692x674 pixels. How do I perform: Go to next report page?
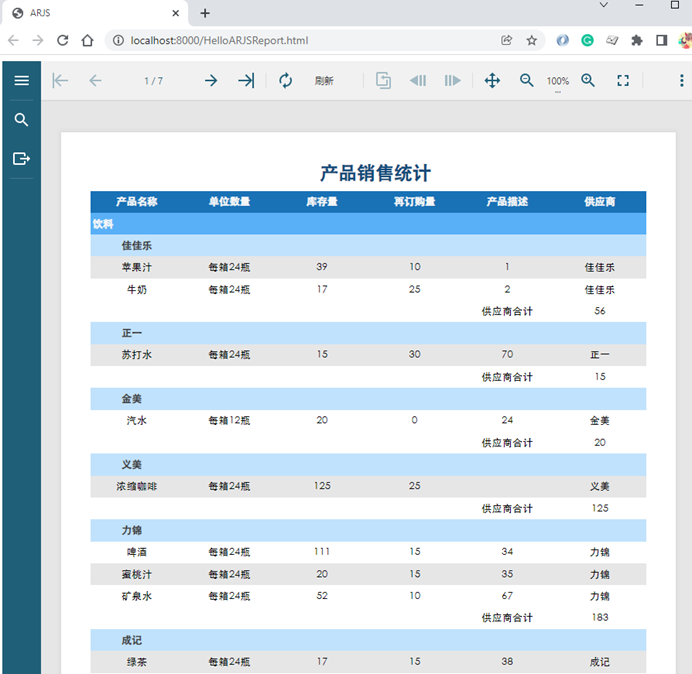pos(211,81)
